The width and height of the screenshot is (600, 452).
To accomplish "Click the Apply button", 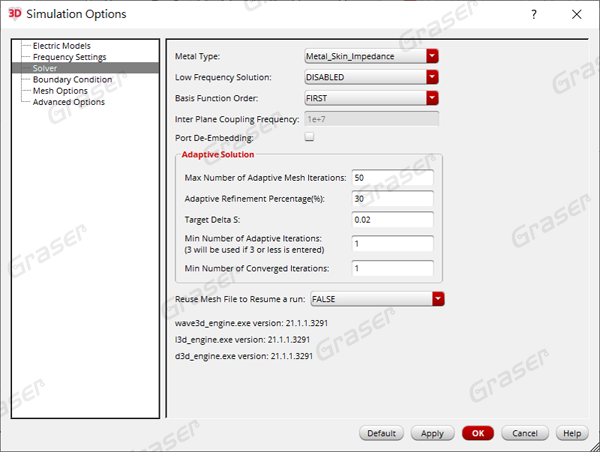I will (432, 433).
